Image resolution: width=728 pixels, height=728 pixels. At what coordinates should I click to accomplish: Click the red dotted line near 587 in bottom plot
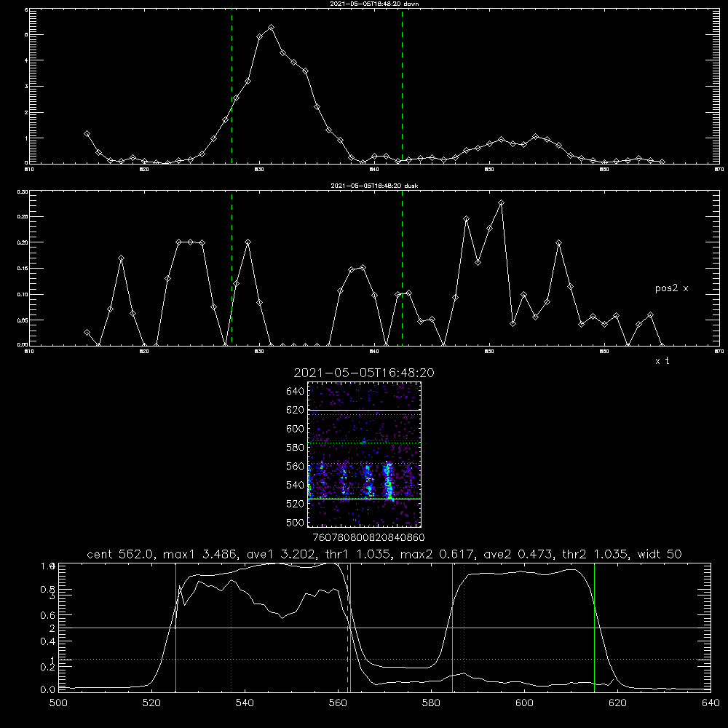point(464,628)
